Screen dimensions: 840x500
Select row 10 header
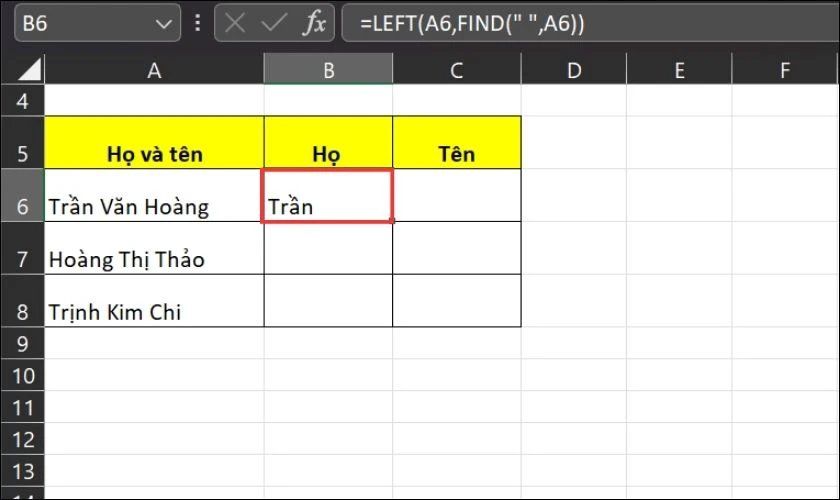tap(22, 376)
